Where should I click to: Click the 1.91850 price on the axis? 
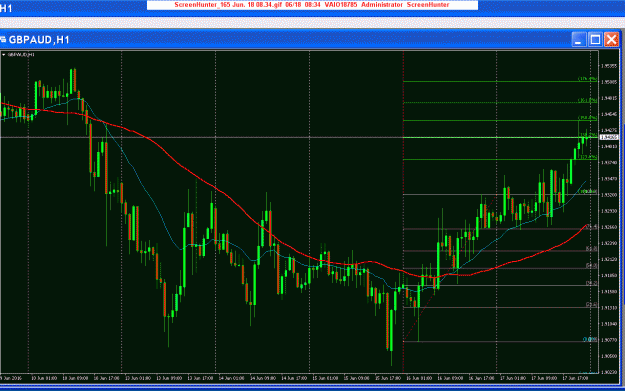(x=609, y=275)
